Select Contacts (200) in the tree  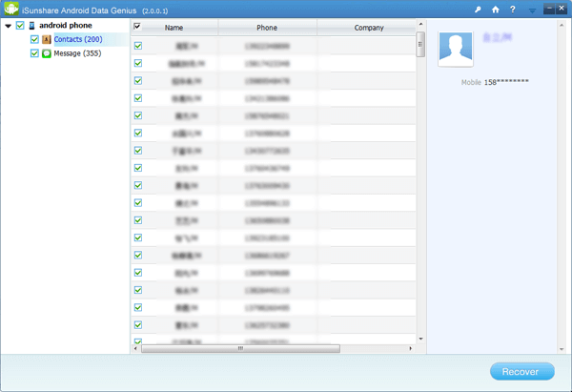(x=78, y=39)
